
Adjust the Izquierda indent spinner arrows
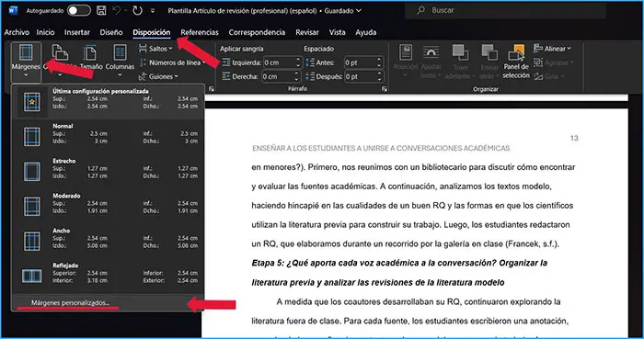[x=299, y=62]
